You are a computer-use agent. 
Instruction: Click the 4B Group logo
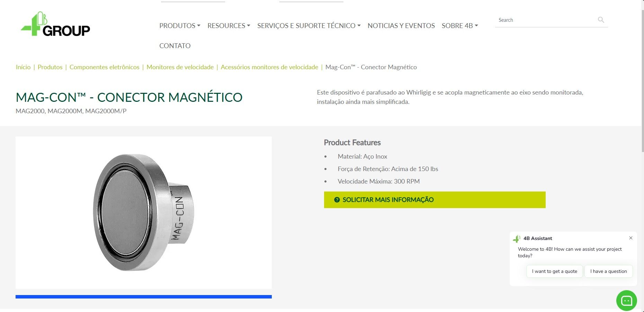pyautogui.click(x=55, y=24)
